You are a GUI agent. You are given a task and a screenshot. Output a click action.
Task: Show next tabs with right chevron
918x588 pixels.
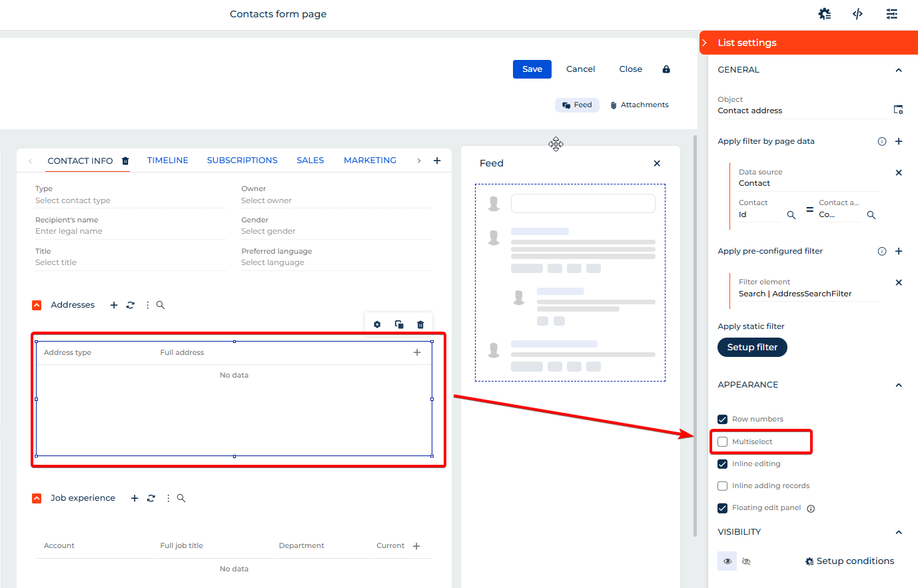(x=419, y=160)
